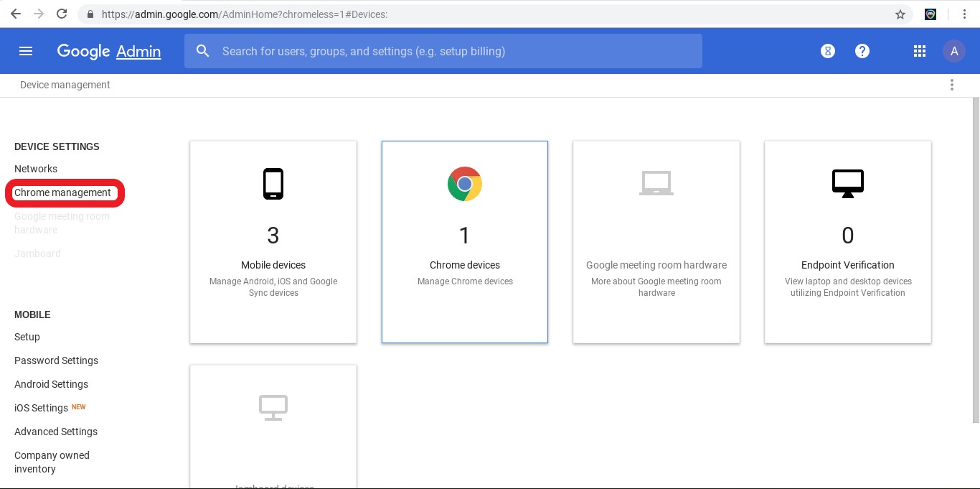Click the Chrome devices card title

click(x=465, y=265)
